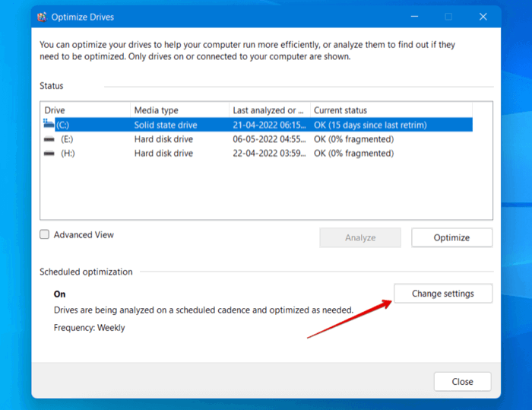This screenshot has width=532, height=410.
Task: Select the (C:) drive row
Action: (258, 125)
